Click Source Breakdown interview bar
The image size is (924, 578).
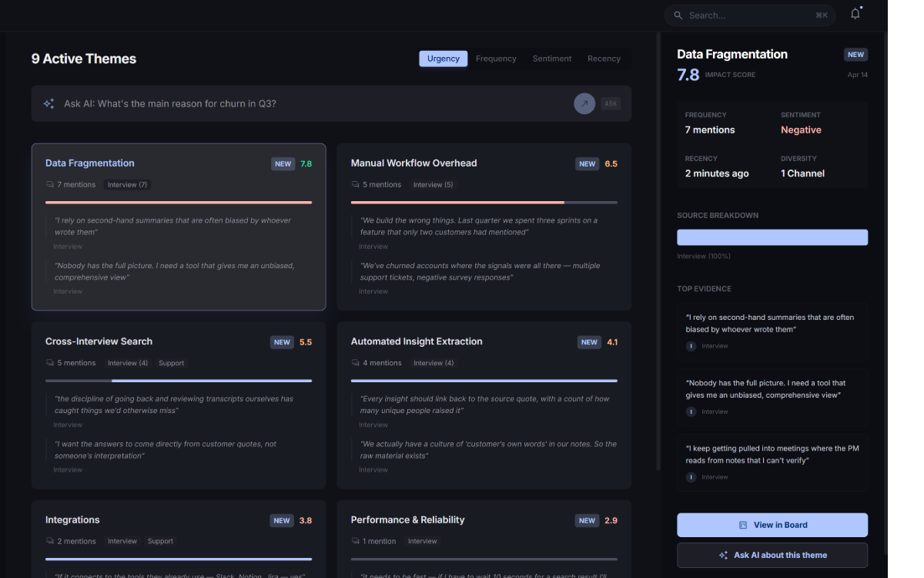click(x=772, y=237)
